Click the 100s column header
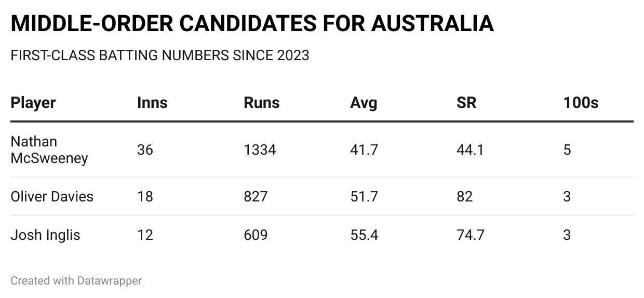This screenshot has height=298, width=644. [581, 103]
